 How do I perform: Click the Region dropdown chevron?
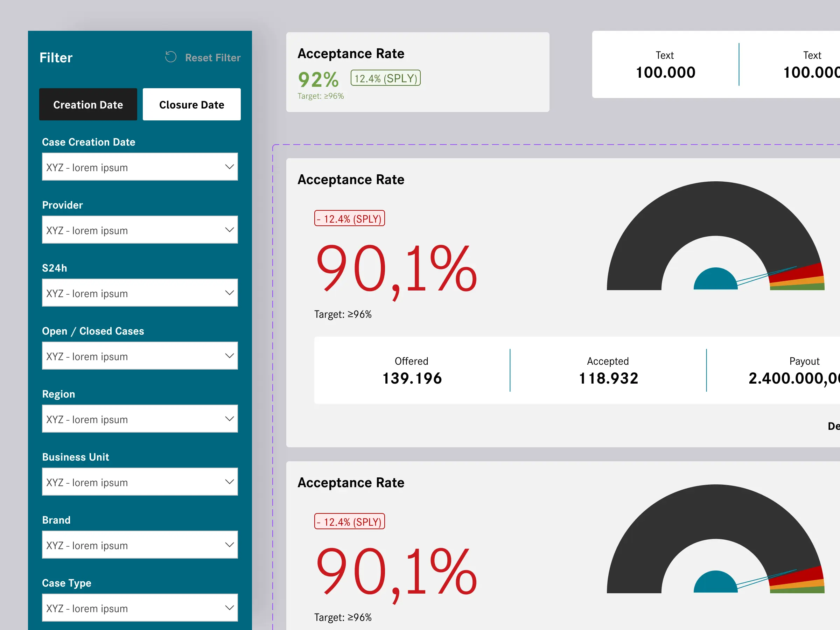pos(229,419)
